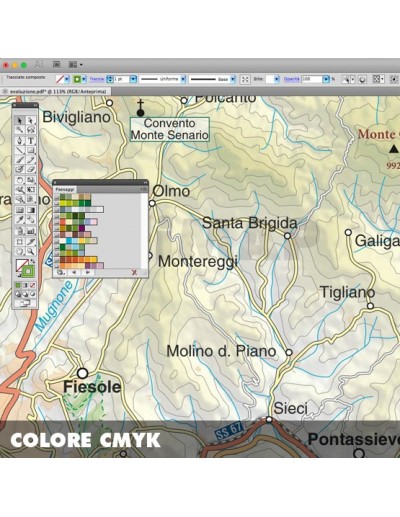Screen dimensions: 400x517
Task: Select the Lasso tool
Action: pos(31,130)
